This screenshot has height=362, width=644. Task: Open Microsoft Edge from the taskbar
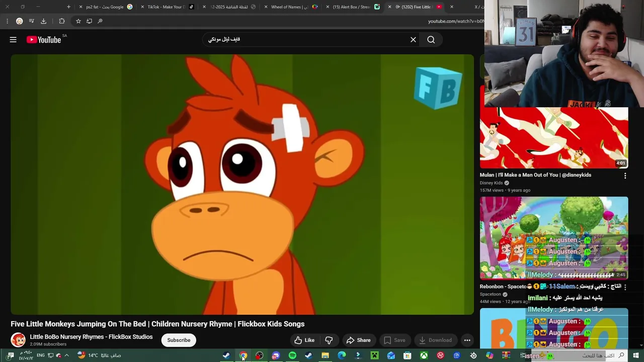point(342,355)
